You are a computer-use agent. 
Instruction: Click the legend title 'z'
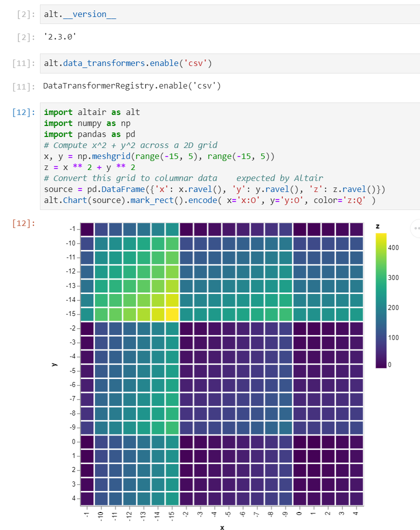[378, 226]
